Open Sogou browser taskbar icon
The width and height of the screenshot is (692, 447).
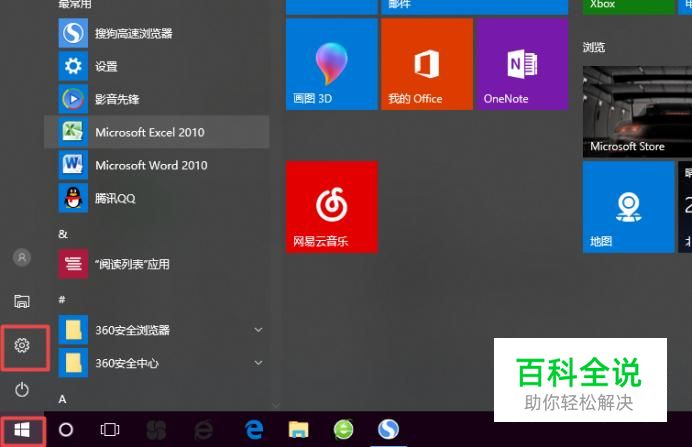pyautogui.click(x=388, y=429)
